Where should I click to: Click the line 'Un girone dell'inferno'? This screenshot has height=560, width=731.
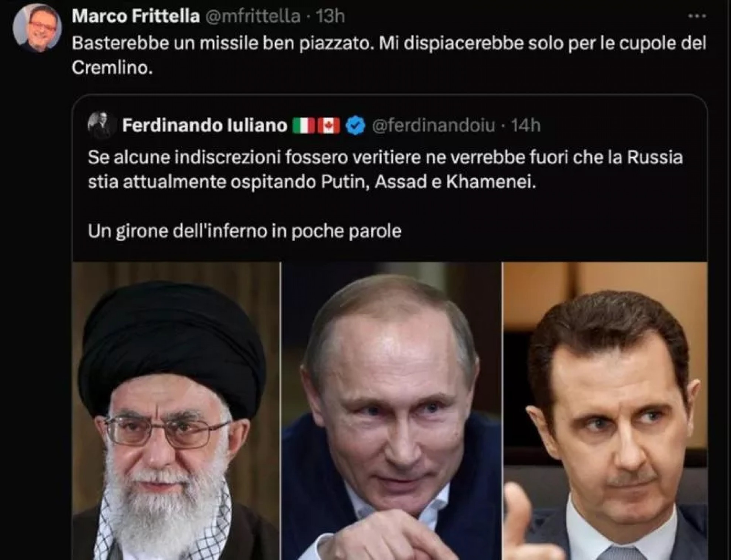[244, 231]
